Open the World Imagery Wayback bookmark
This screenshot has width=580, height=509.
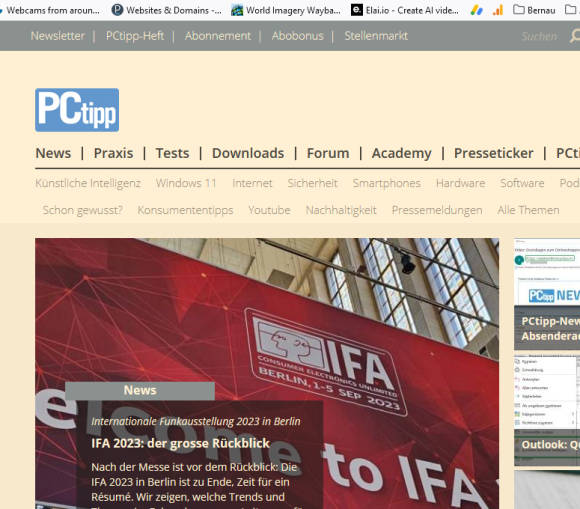click(286, 10)
